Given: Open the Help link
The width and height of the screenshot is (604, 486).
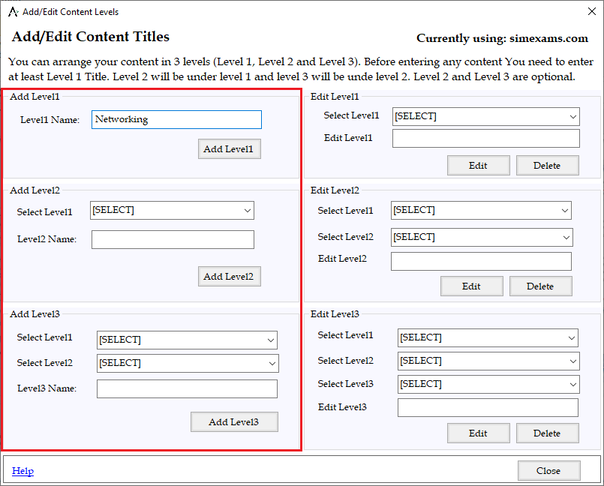Looking at the screenshot, I should [x=22, y=470].
